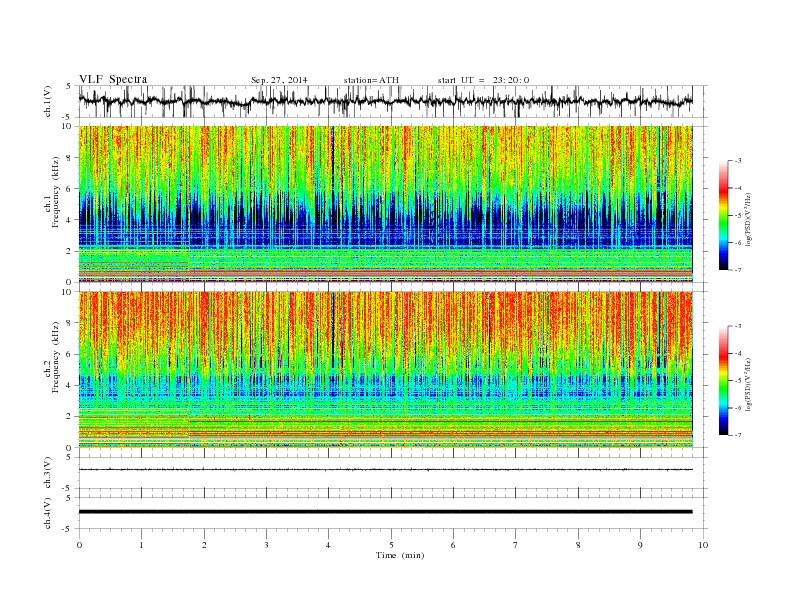Click the time axis tick label "5"
The width and height of the screenshot is (792, 612).
click(391, 545)
